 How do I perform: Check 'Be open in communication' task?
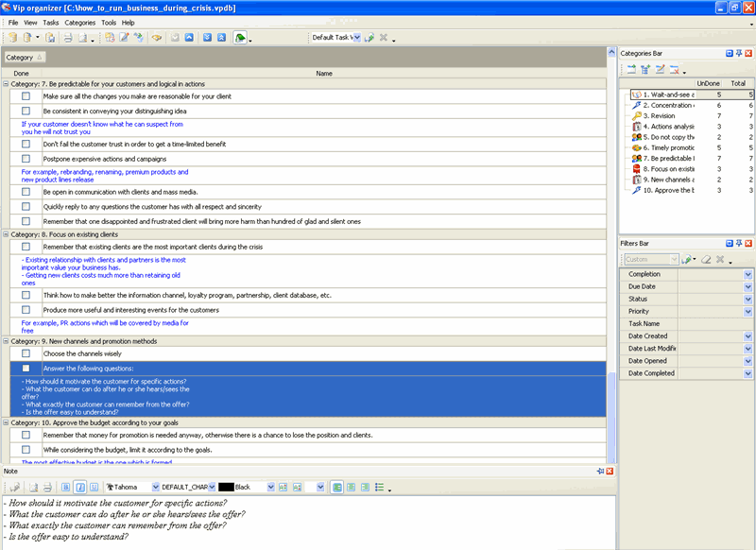pyautogui.click(x=26, y=192)
